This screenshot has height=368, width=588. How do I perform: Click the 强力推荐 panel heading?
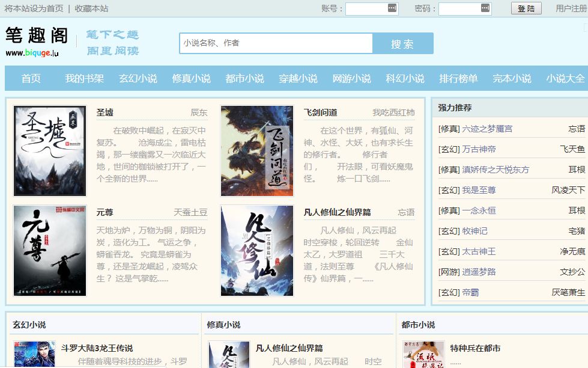[x=455, y=108]
